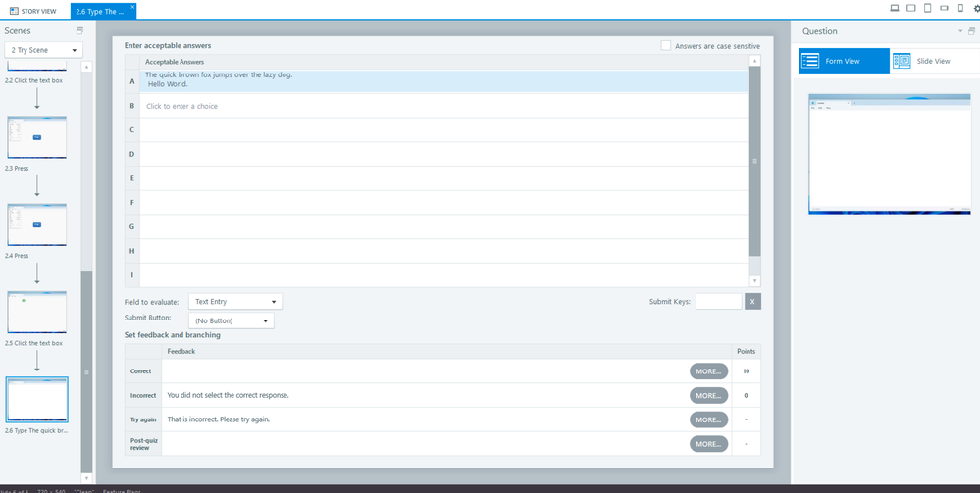Click the Correct points value 10
This screenshot has height=493, width=980.
(747, 371)
